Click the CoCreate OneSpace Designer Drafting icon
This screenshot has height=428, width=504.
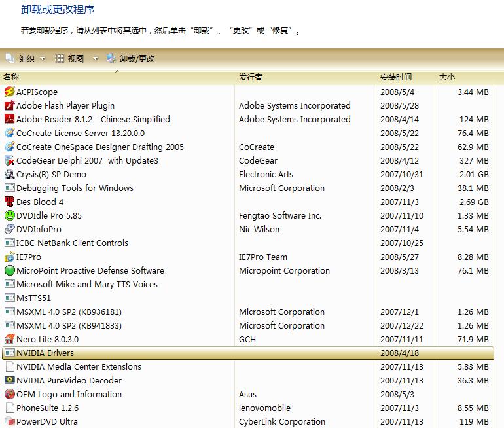(x=10, y=147)
